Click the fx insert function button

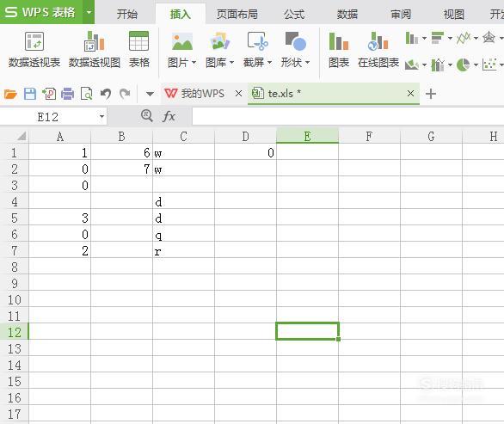[x=169, y=116]
